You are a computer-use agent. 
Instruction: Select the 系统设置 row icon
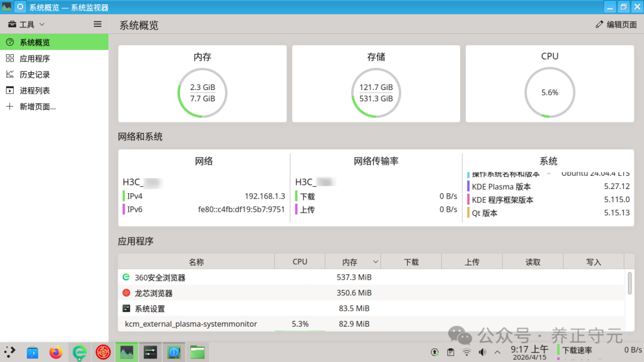point(126,308)
